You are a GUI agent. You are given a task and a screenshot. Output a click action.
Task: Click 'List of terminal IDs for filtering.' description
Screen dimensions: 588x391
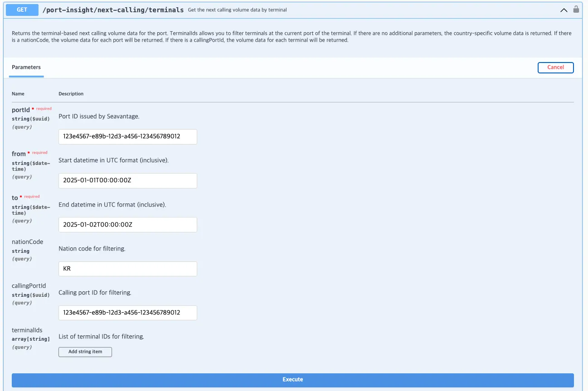[101, 337]
